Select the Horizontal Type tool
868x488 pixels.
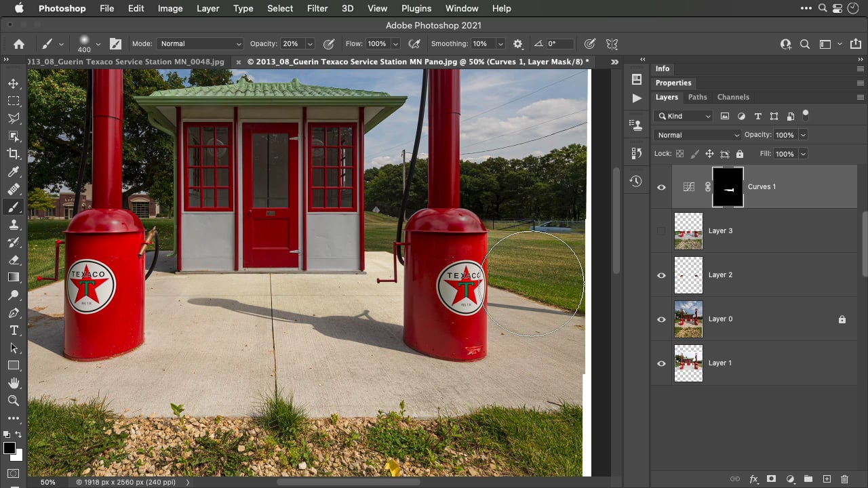13,330
